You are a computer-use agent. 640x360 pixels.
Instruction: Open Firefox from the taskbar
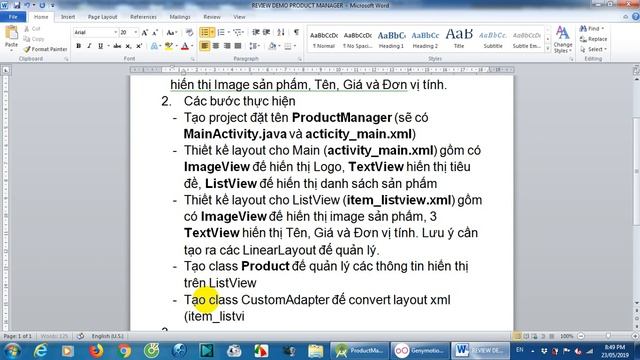tap(96, 351)
